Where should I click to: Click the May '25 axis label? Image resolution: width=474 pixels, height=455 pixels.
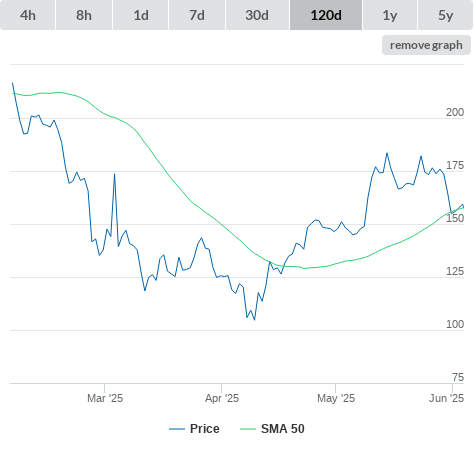[336, 398]
